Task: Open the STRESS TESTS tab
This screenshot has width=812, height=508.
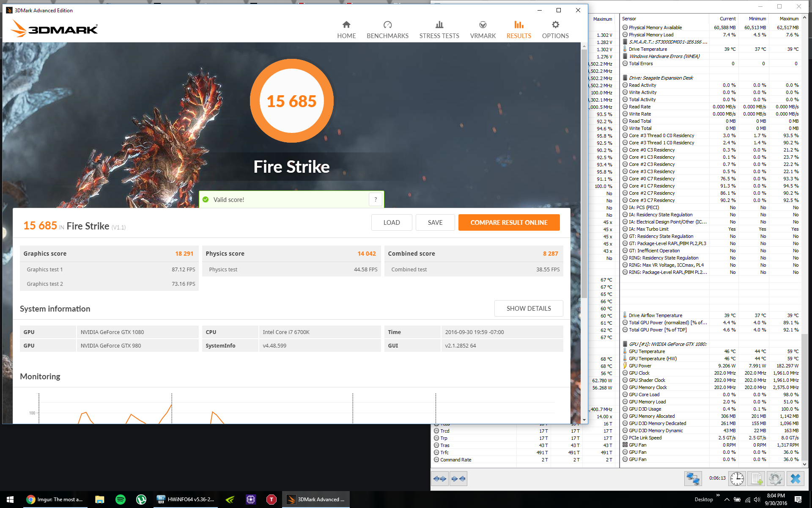Action: [x=439, y=30]
